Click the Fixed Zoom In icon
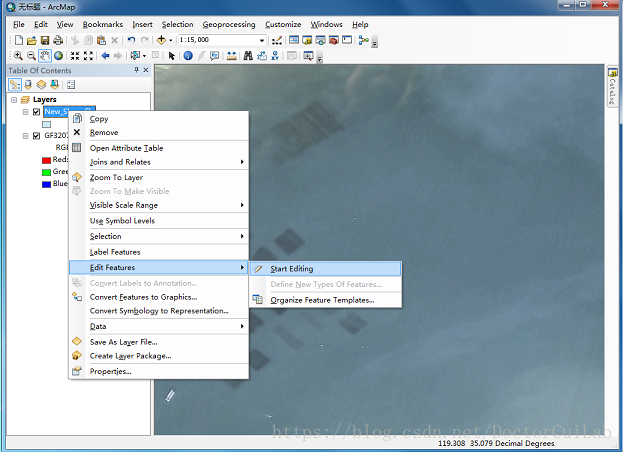 pos(75,56)
